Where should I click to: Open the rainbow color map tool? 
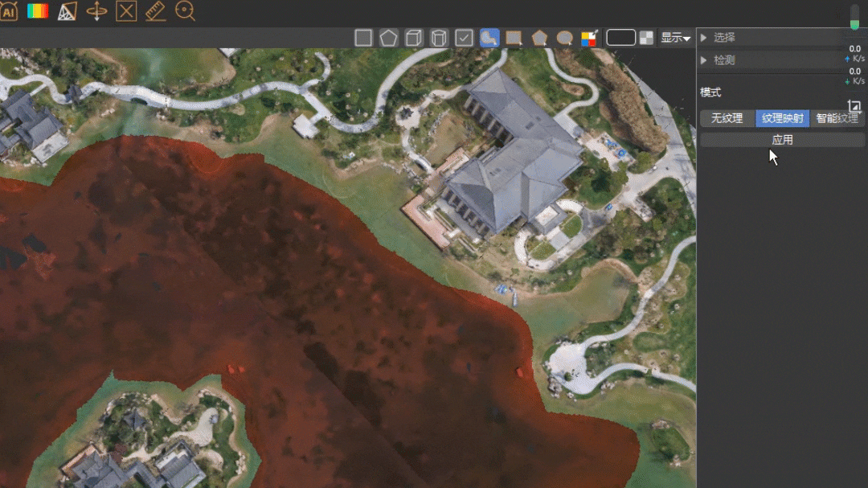pyautogui.click(x=38, y=11)
